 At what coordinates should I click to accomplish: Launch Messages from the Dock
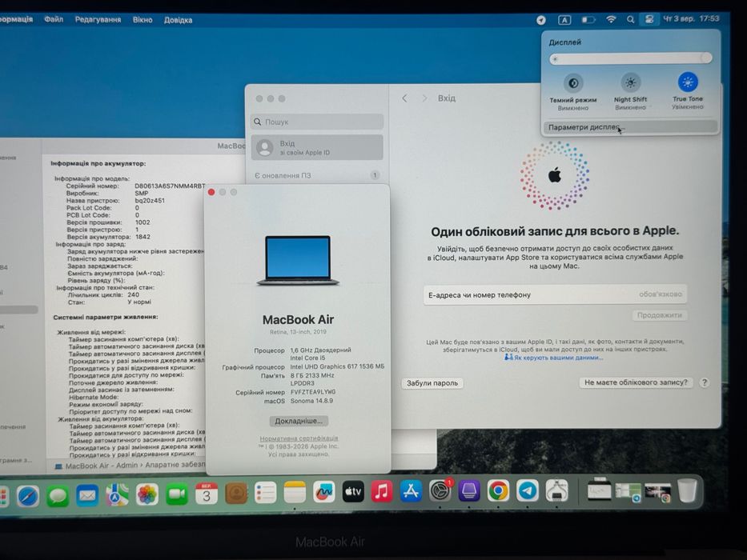(x=58, y=496)
